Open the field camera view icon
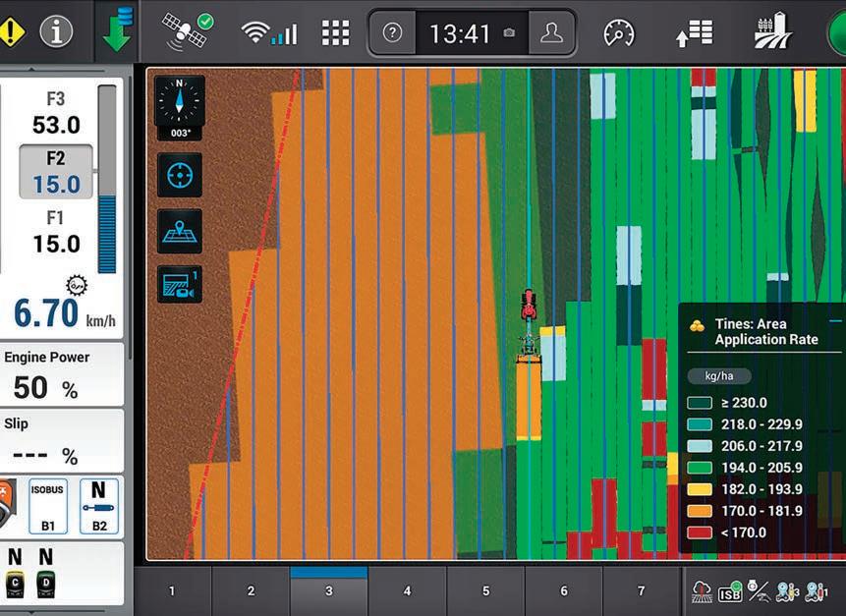The image size is (846, 616). [x=180, y=284]
